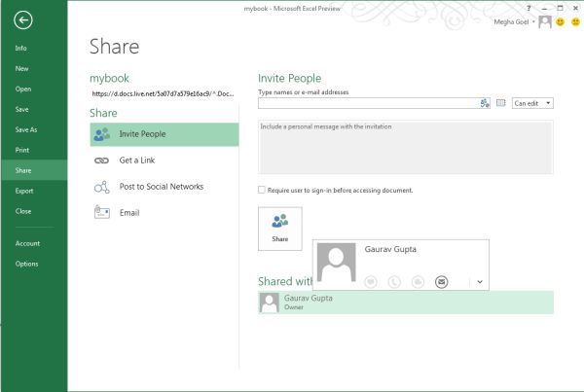Select the Get a Link option

[x=164, y=160]
